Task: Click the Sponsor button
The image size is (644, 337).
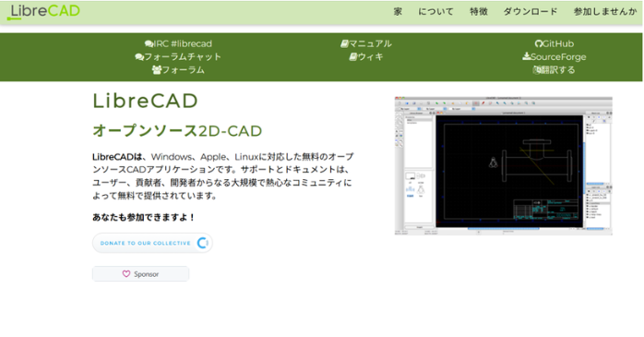Action: tap(140, 273)
